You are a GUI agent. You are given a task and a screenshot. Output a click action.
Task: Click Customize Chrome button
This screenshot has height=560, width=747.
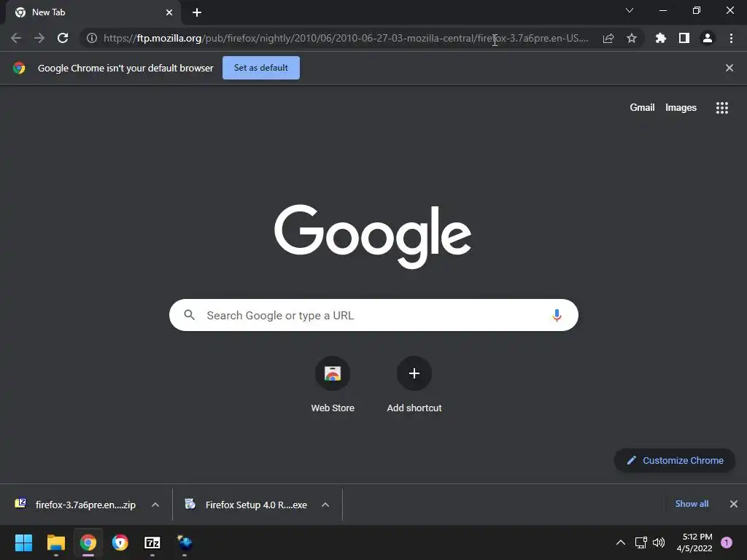click(x=675, y=461)
